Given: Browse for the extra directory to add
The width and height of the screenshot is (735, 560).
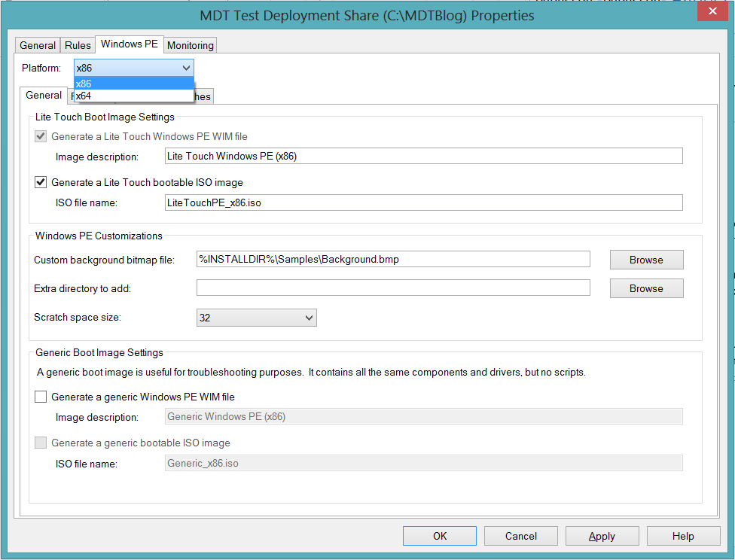Looking at the screenshot, I should pos(646,288).
